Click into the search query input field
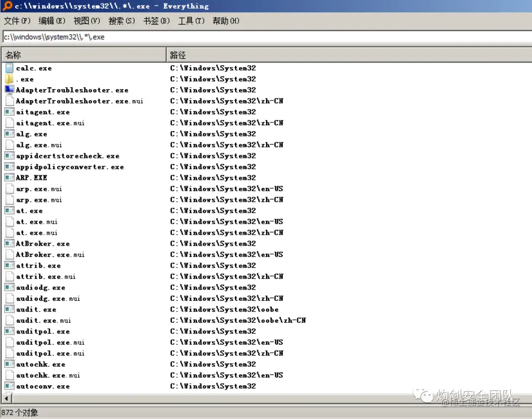532x419 pixels. click(x=267, y=36)
